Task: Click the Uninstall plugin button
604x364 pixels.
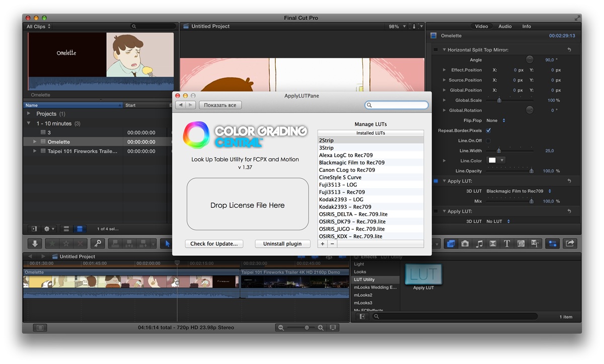Action: 282,243
